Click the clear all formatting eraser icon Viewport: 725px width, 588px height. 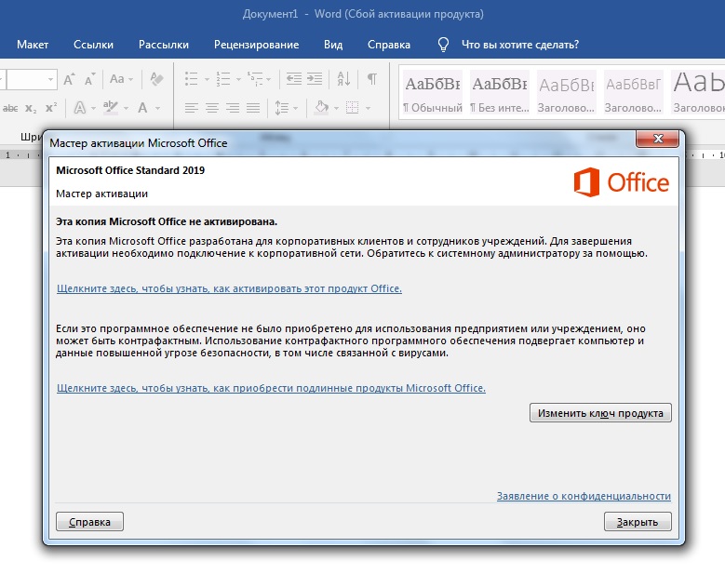(156, 79)
